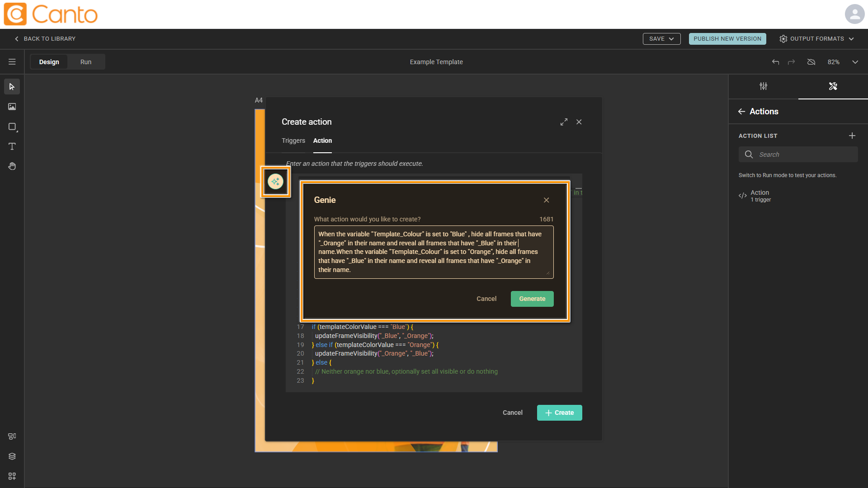Toggle the hamburger sidebar menu

click(x=12, y=62)
